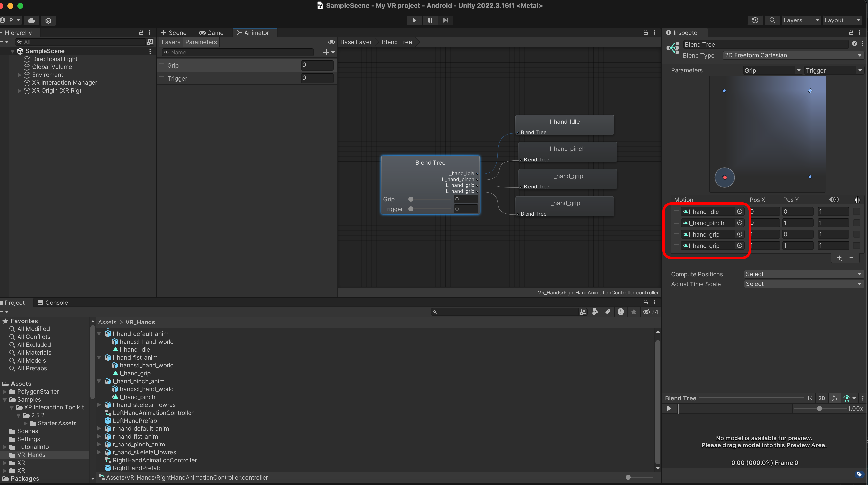Click the Step frame button
The width and height of the screenshot is (868, 485).
(445, 20)
